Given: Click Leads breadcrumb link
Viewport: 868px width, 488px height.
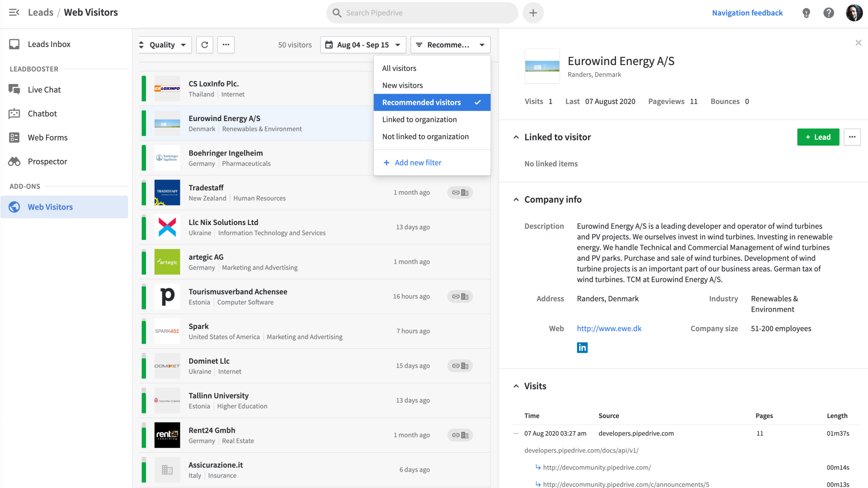Looking at the screenshot, I should (x=41, y=12).
